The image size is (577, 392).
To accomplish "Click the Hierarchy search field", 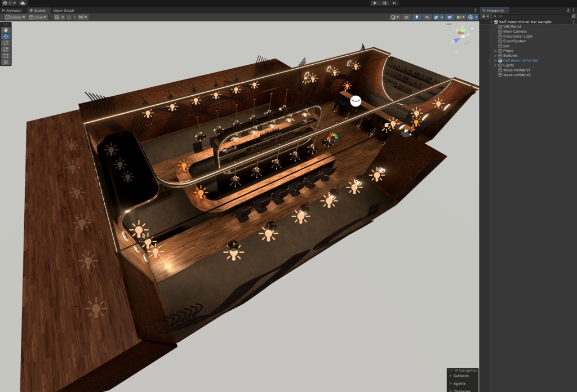I will pos(532,16).
